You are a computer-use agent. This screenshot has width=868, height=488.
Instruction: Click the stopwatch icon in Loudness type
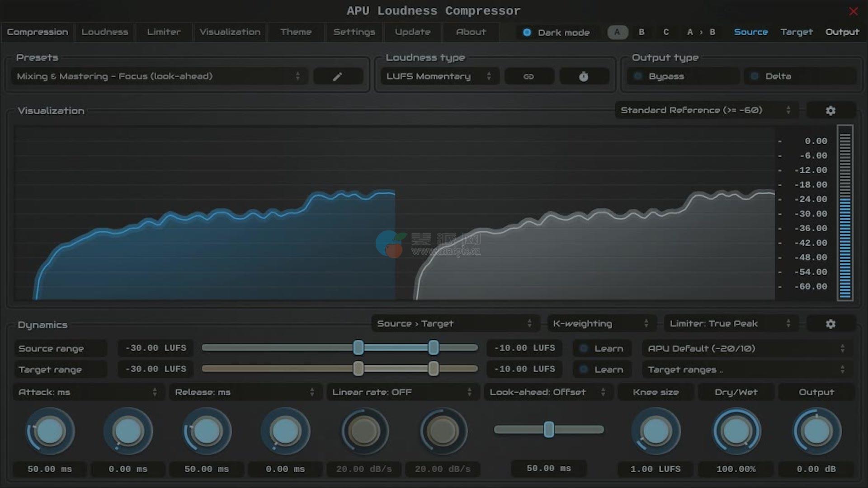[x=584, y=76]
